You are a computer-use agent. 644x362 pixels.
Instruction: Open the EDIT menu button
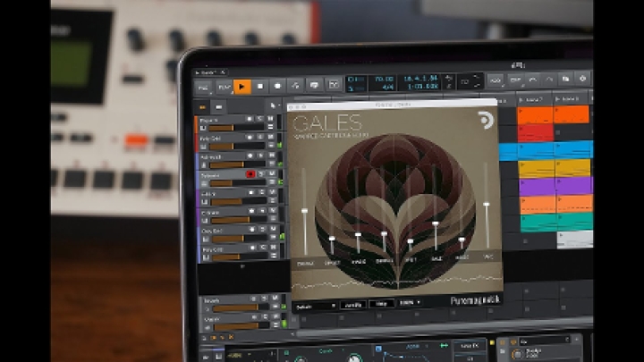[x=514, y=80]
